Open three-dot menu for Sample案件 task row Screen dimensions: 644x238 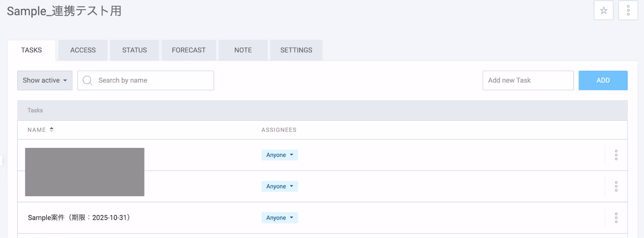click(616, 218)
